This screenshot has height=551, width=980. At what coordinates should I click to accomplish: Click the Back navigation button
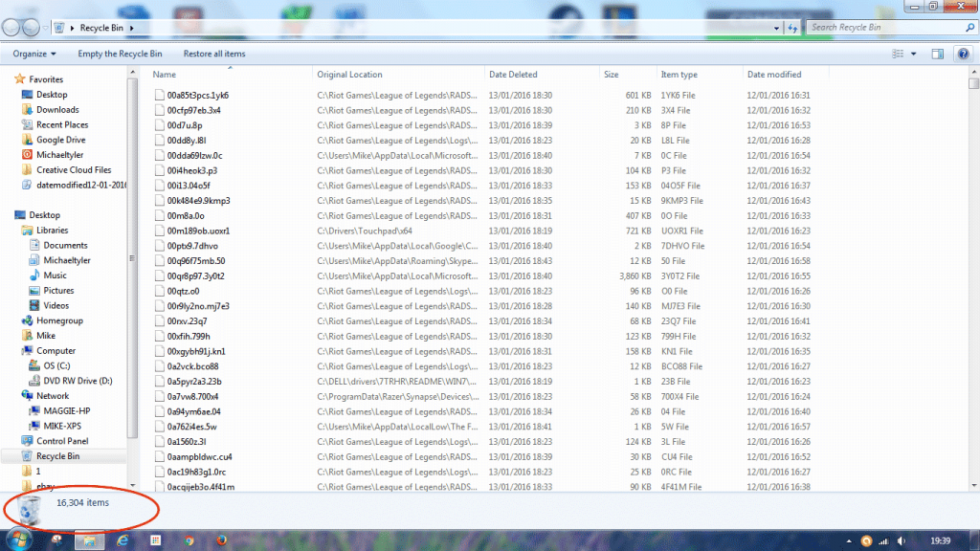[x=11, y=28]
